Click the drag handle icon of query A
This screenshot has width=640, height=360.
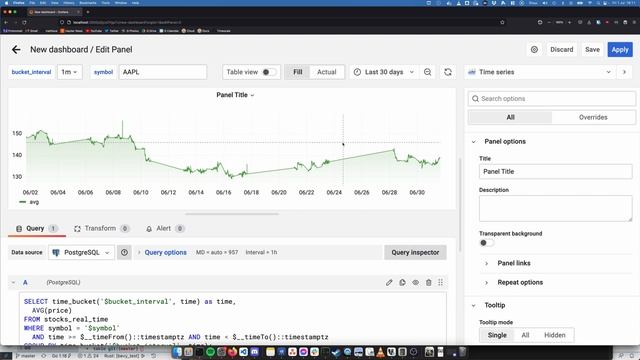[440, 282]
